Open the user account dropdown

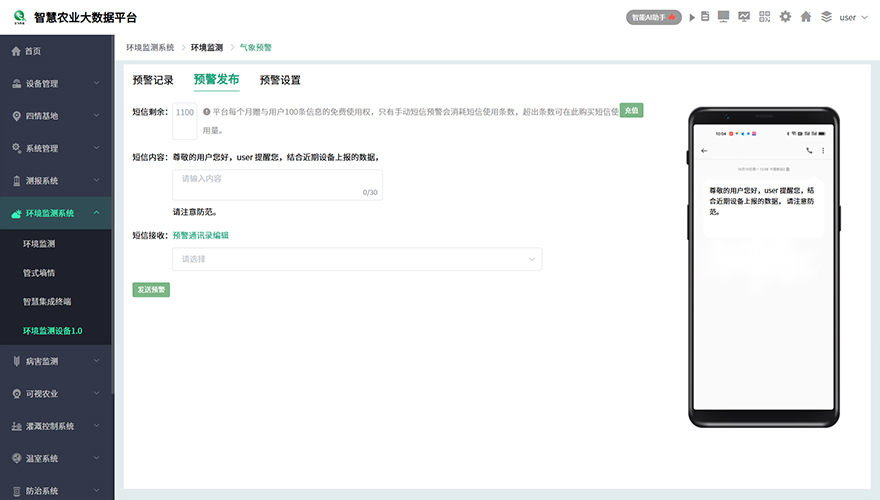[853, 17]
